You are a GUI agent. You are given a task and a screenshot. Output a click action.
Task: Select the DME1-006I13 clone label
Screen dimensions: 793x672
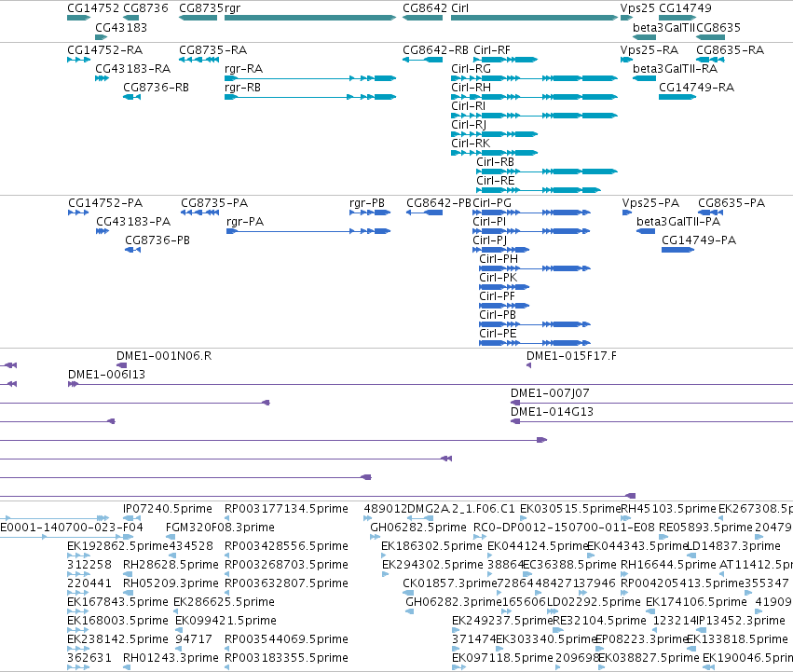coord(107,375)
